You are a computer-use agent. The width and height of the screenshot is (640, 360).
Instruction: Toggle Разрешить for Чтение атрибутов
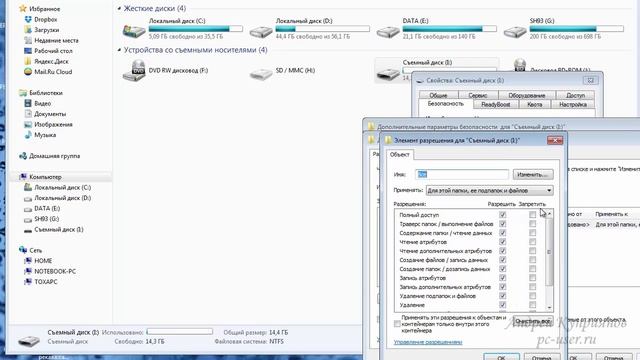coord(502,242)
